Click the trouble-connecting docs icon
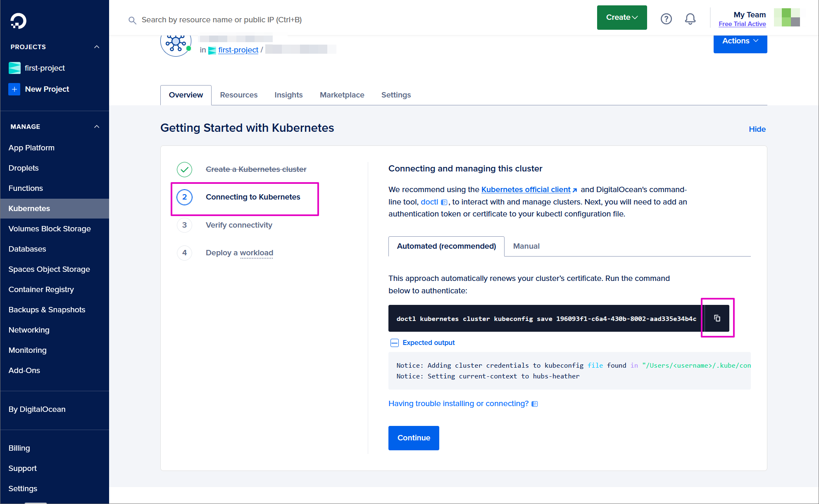The image size is (819, 504). pos(535,404)
